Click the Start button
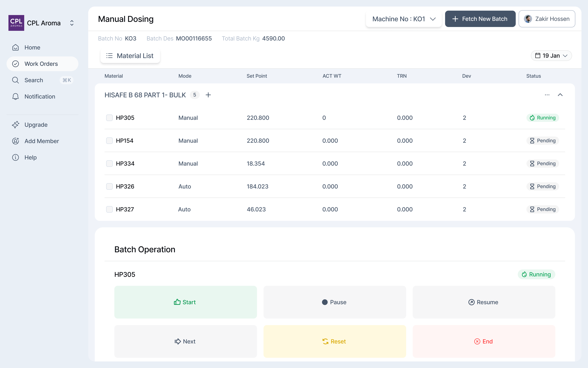 (186, 302)
